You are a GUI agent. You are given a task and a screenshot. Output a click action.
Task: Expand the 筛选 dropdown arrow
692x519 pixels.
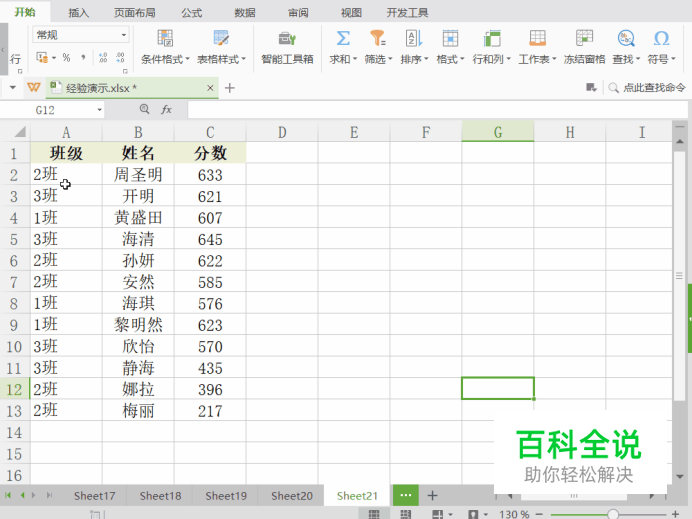click(x=390, y=59)
